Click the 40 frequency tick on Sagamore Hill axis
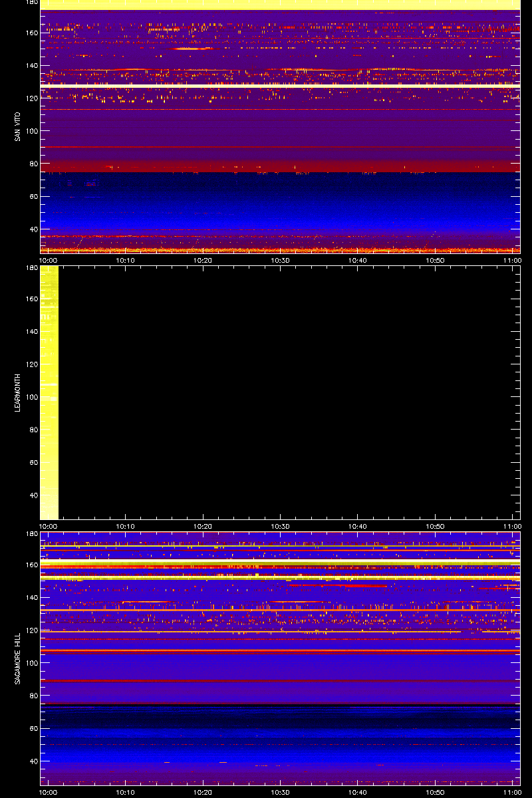 33,761
